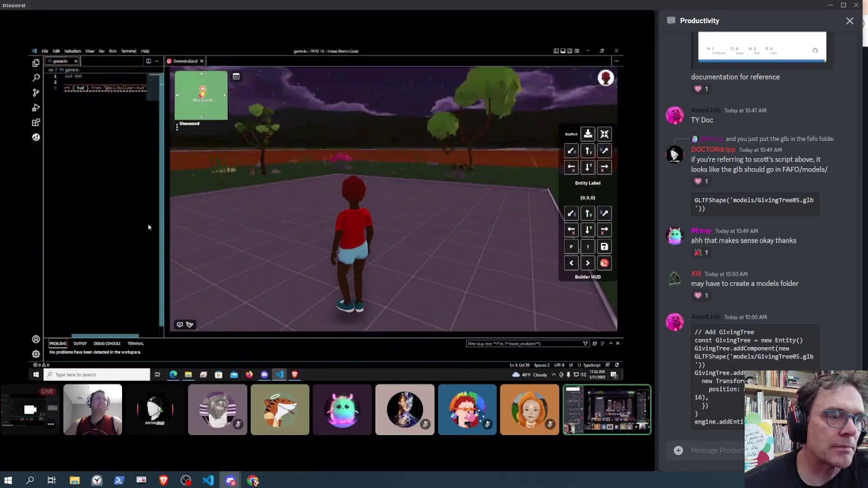The image size is (868, 488).
Task: Click Windows search box in shared screen
Action: [x=97, y=375]
